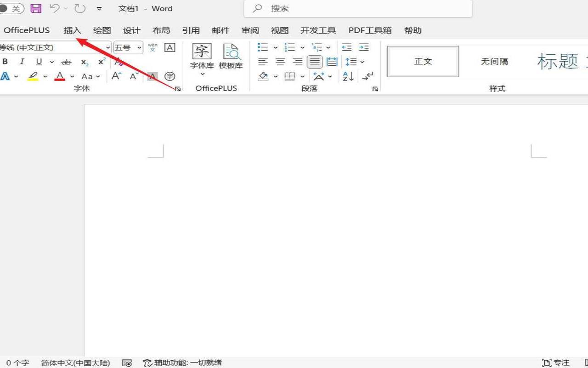Open the 审阅 ribbon tab

click(250, 30)
